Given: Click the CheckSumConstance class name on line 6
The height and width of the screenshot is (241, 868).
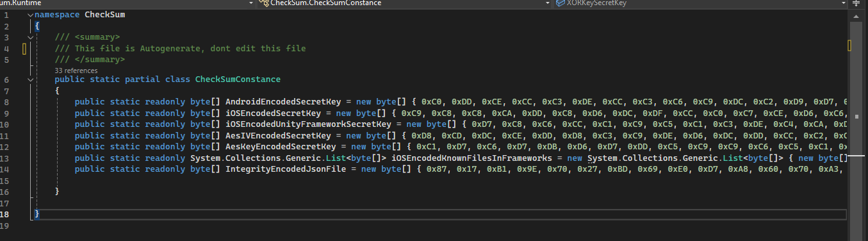Looking at the screenshot, I should pos(238,79).
